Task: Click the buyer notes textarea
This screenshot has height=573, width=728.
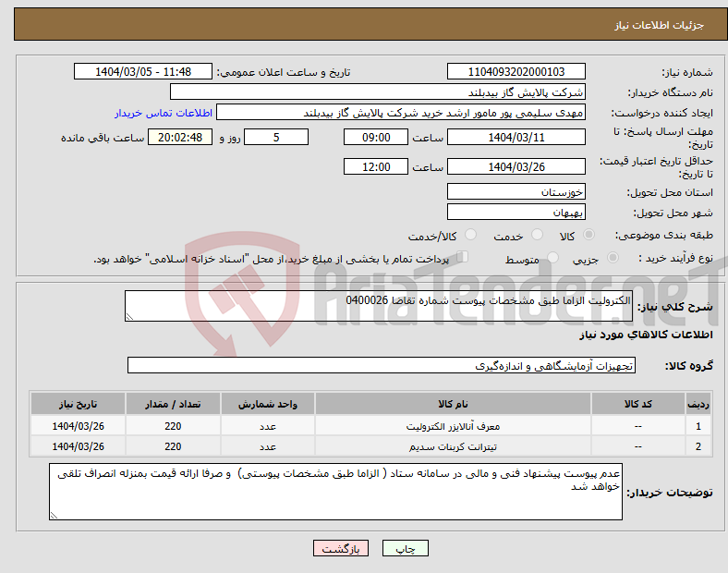Action: tap(335, 492)
